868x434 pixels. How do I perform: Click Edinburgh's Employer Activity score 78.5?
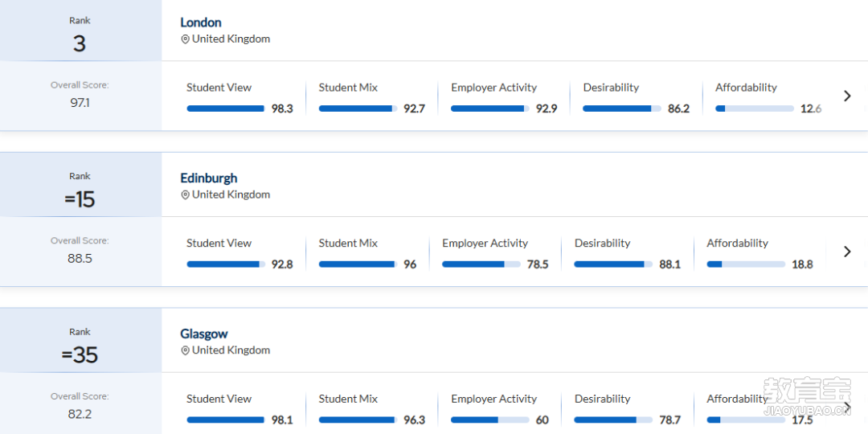coord(538,264)
